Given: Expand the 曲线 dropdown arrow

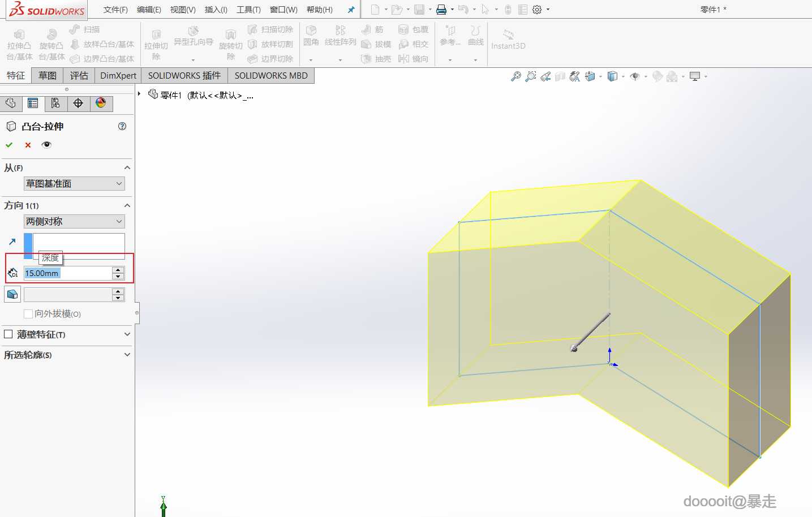Looking at the screenshot, I should point(475,60).
